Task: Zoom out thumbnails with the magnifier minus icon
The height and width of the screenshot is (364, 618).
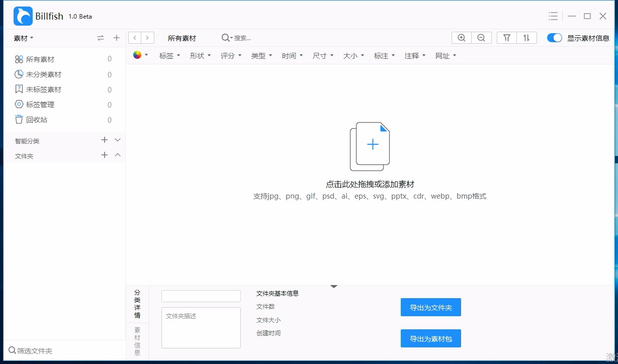Action: click(x=481, y=37)
